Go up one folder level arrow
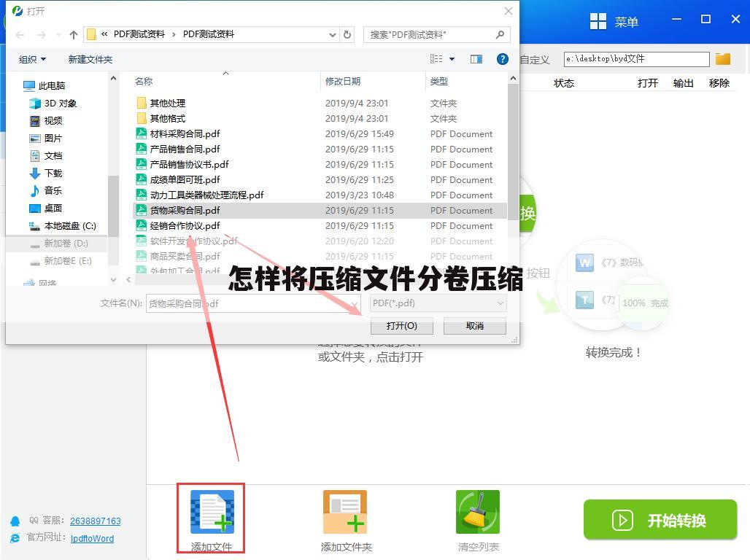750x560 pixels. (73, 35)
